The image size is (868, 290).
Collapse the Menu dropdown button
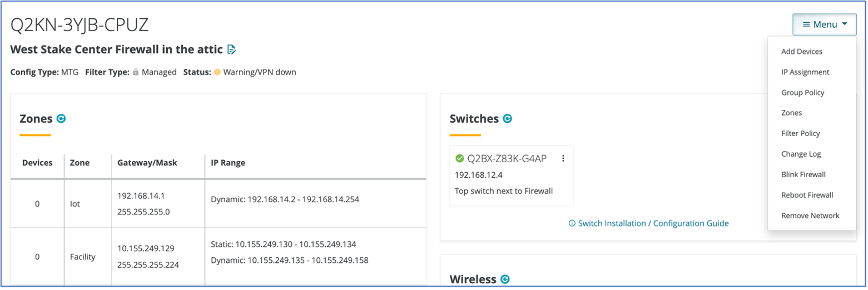(825, 24)
